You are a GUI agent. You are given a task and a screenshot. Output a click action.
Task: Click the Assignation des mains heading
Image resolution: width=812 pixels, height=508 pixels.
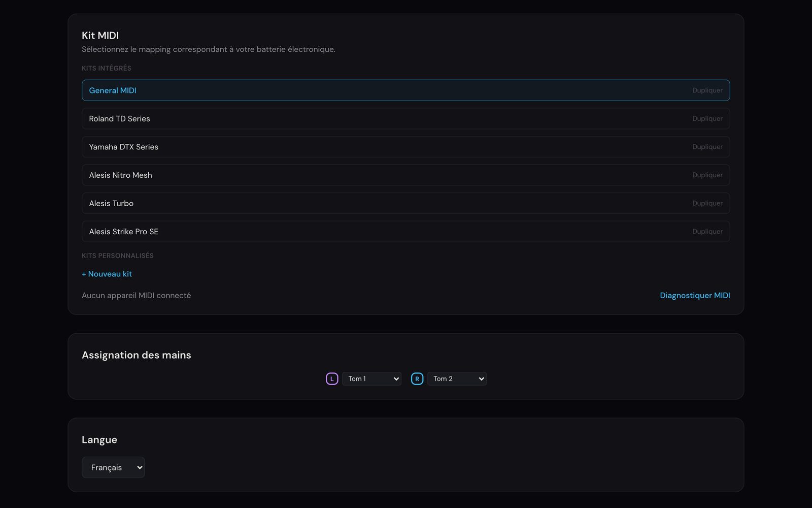pyautogui.click(x=136, y=355)
